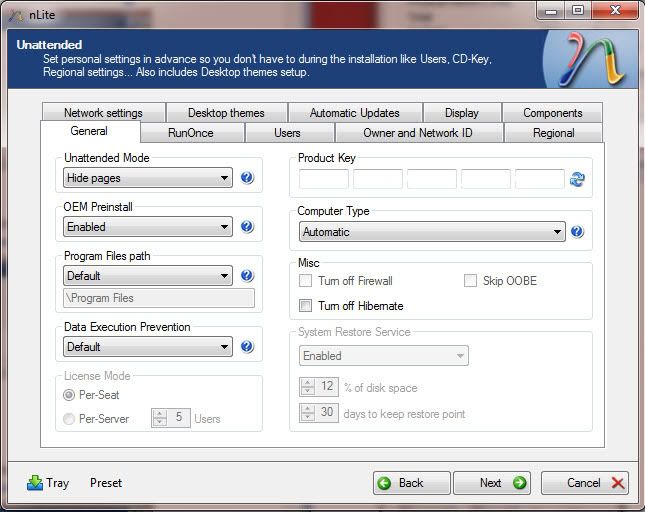Expand the OEM Preinstall dropdown
The height and width of the screenshot is (512, 645).
[148, 227]
